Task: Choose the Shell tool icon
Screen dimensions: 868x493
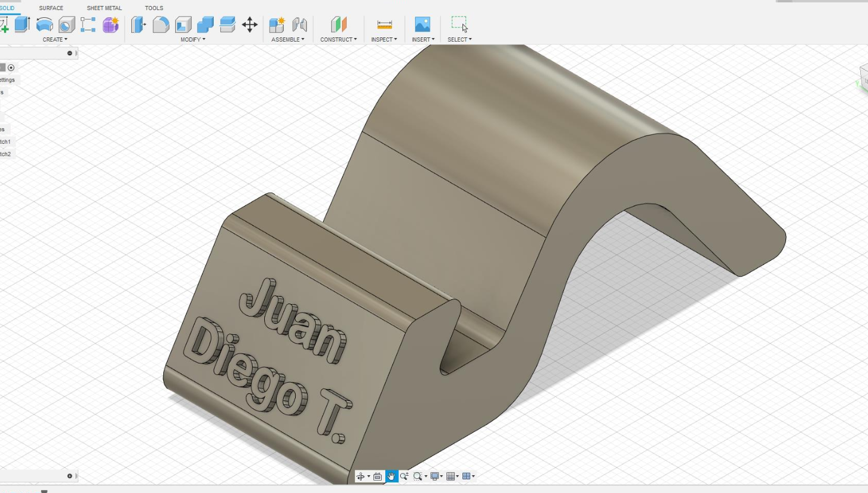Action: [x=183, y=24]
